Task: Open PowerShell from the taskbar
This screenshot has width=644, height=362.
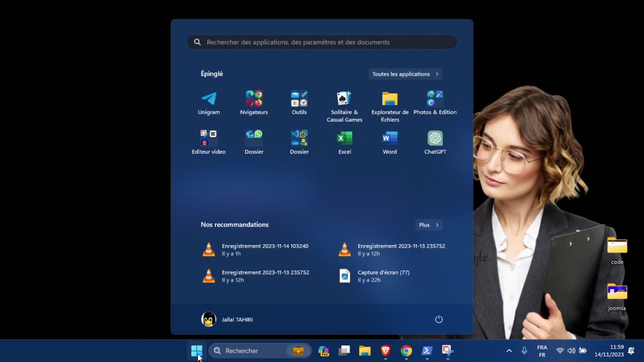Action: point(427,350)
